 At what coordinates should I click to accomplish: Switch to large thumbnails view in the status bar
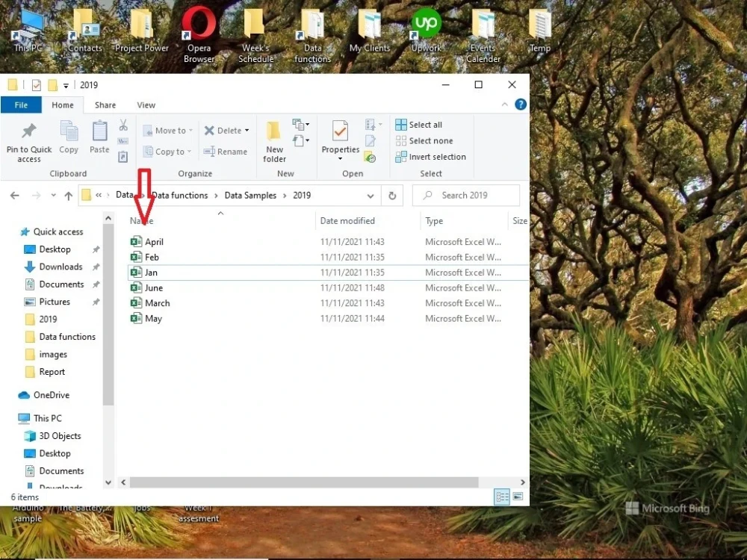tap(516, 497)
